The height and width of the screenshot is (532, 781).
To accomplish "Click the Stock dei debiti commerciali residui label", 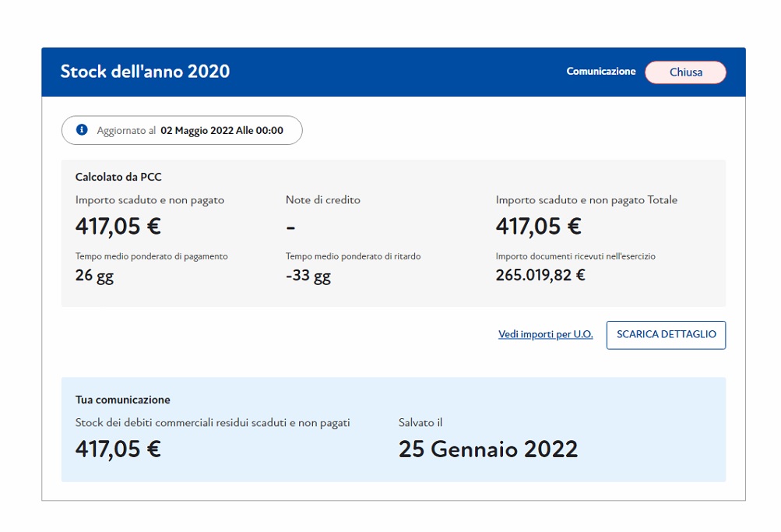I will pyautogui.click(x=213, y=423).
